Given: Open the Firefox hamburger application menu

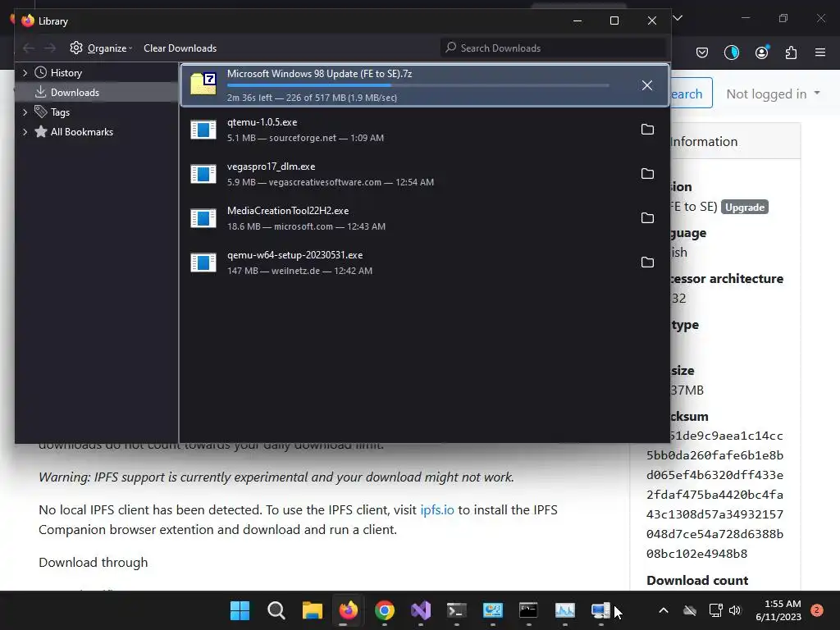Looking at the screenshot, I should point(819,52).
